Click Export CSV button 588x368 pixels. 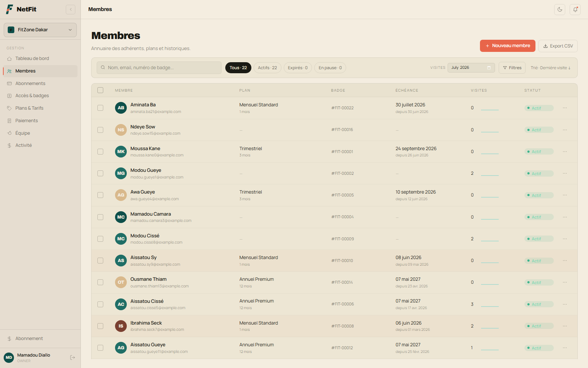coord(558,46)
